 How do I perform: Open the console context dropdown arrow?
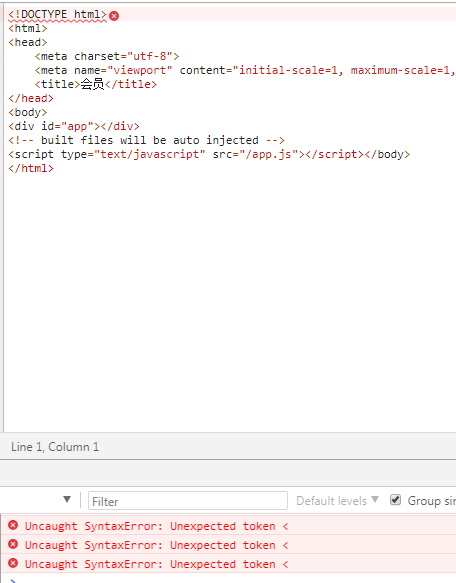(67, 499)
